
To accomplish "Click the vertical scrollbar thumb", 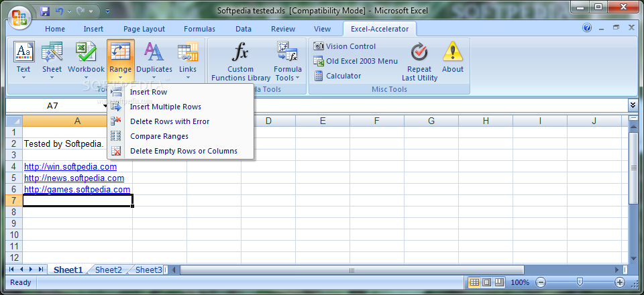I will coord(633,168).
